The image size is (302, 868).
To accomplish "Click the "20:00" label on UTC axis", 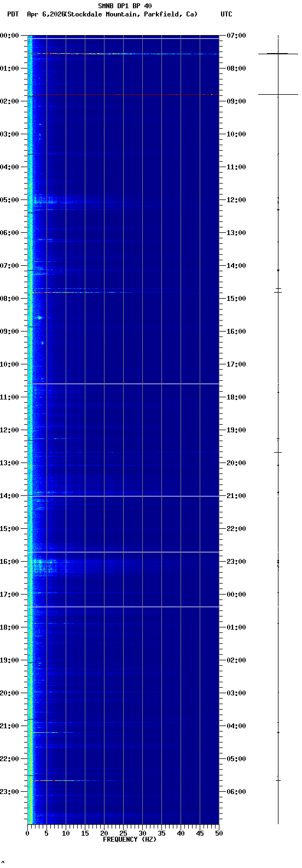I will click(236, 463).
